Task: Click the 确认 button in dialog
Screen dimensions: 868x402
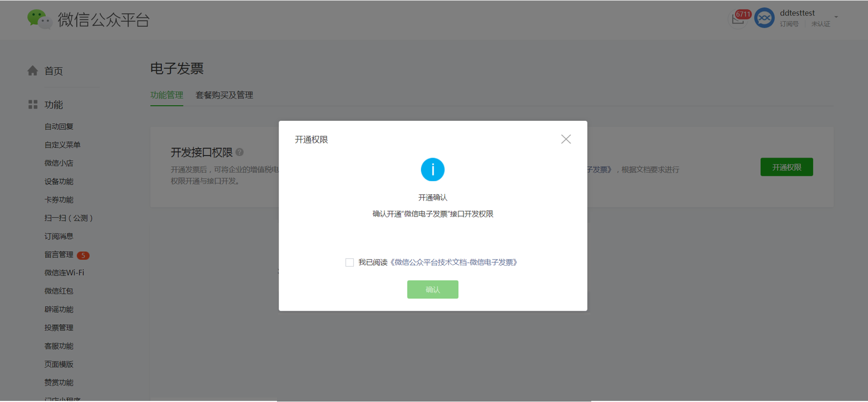Action: coord(433,290)
